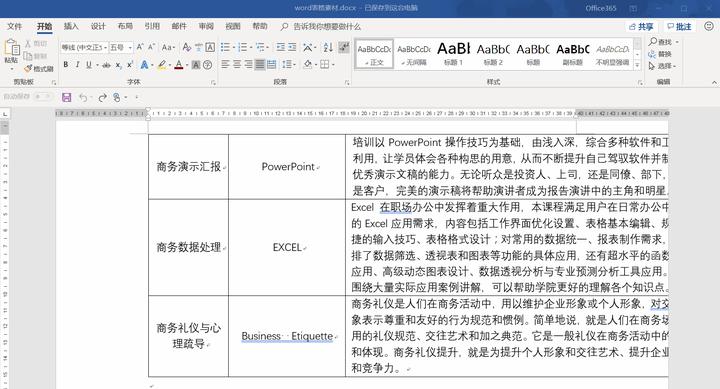This screenshot has height=389, width=720.
Task: Apply character shading icon
Action: point(196,65)
